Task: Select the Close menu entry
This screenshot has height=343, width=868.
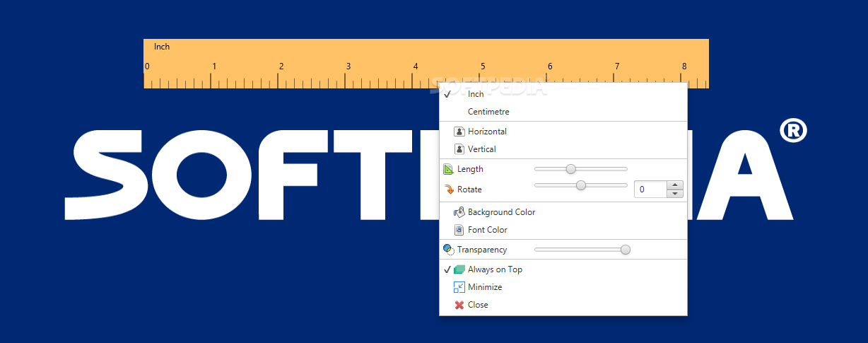Action: coord(563,305)
